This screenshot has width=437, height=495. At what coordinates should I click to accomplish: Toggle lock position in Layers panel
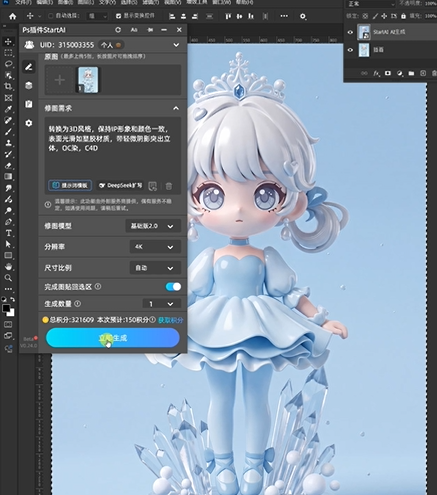pyautogui.click(x=384, y=16)
